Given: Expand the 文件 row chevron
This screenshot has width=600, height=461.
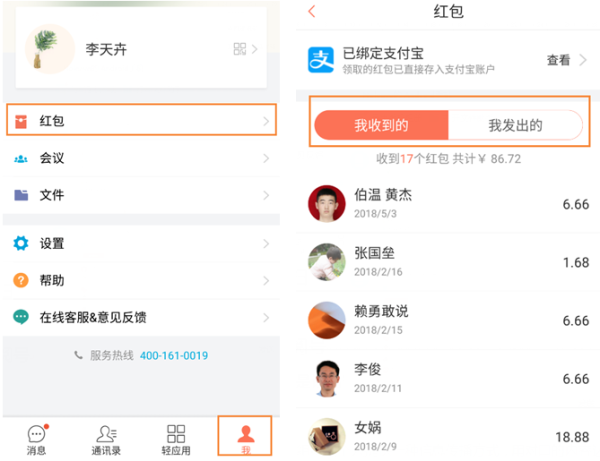Looking at the screenshot, I should point(266,195).
